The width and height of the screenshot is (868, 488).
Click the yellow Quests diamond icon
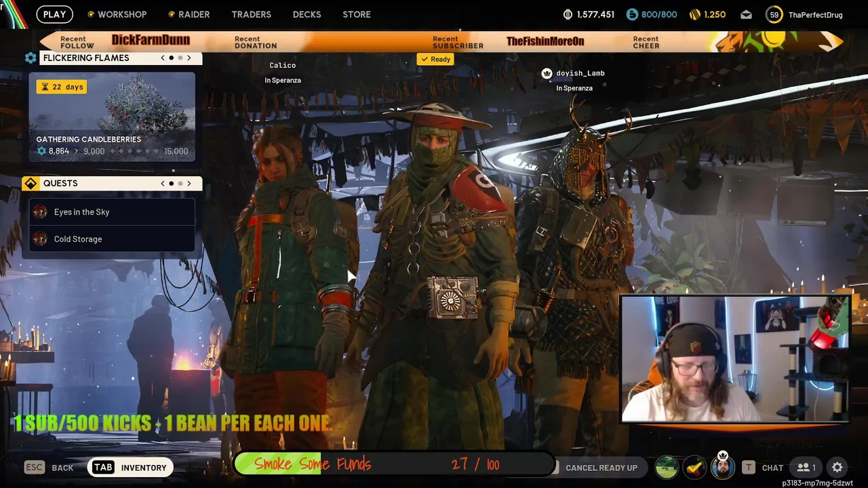click(x=31, y=183)
